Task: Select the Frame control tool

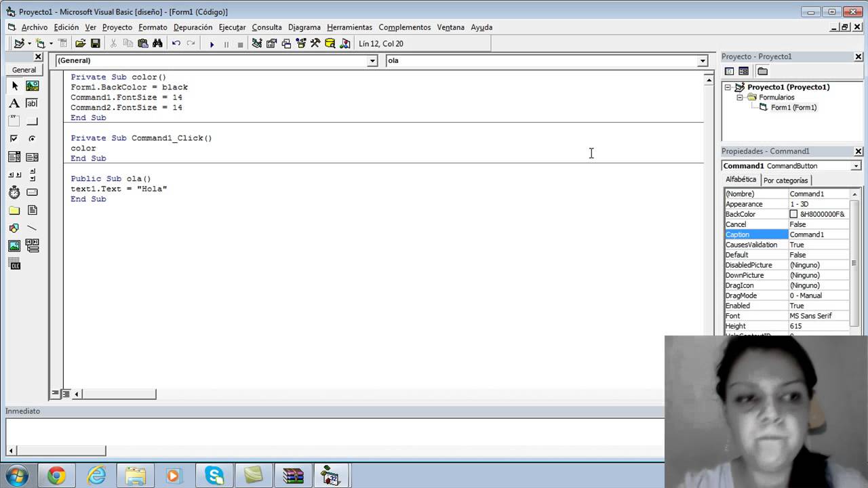Action: click(x=14, y=121)
